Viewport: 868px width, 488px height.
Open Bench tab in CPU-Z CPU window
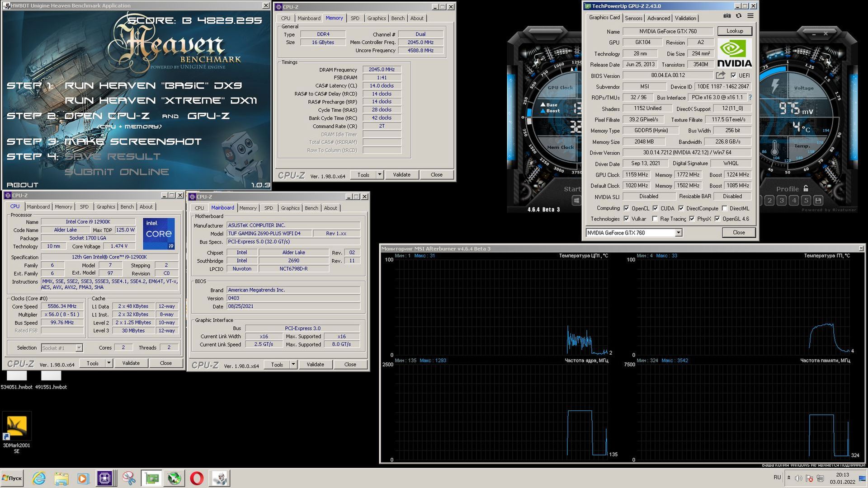coord(127,206)
